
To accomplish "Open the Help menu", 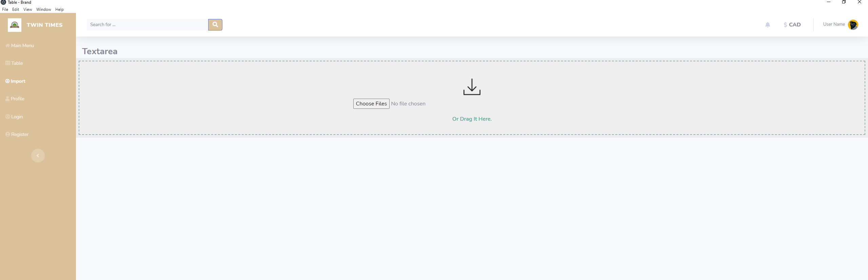I will pyautogui.click(x=59, y=9).
